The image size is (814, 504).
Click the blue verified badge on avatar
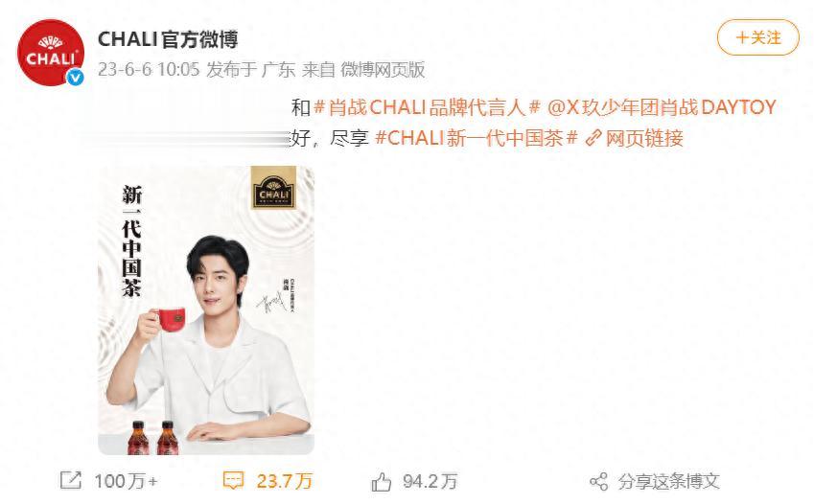76,78
